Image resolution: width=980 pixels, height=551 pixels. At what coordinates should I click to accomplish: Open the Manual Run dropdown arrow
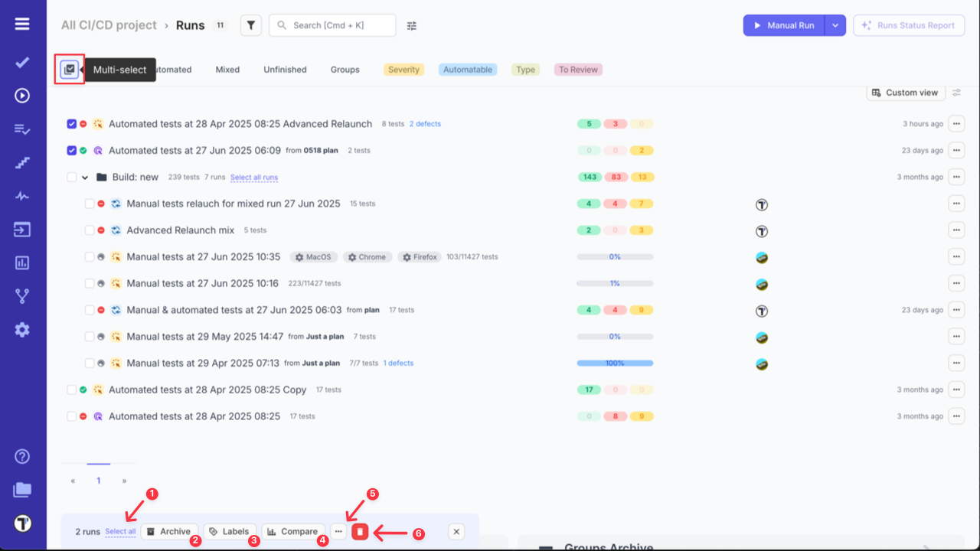835,24
